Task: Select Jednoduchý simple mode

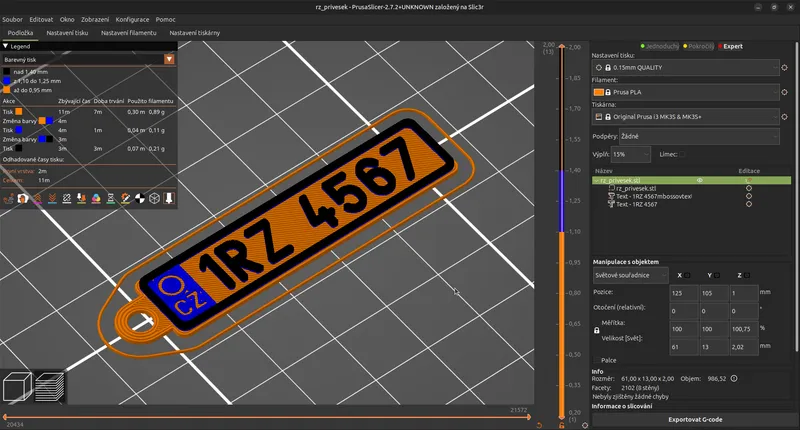Action: coord(660,46)
